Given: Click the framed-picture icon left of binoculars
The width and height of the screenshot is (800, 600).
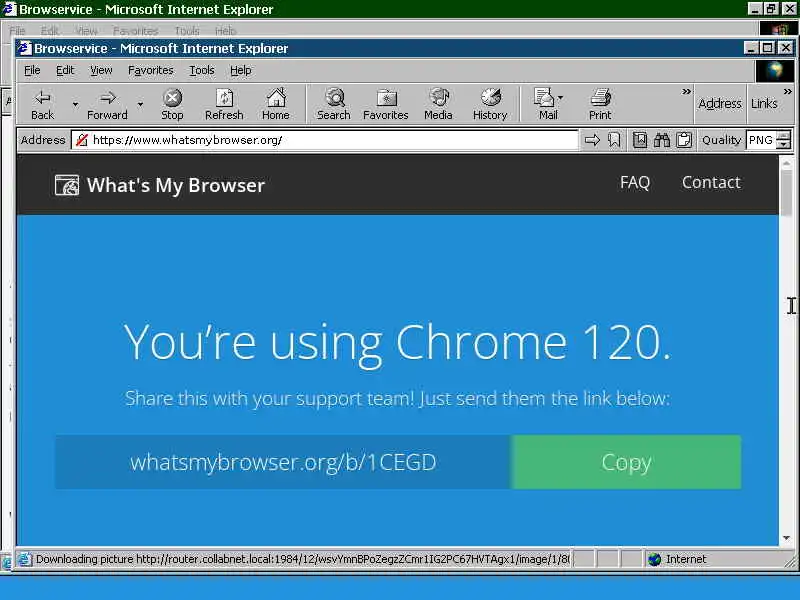Looking at the screenshot, I should (x=640, y=140).
